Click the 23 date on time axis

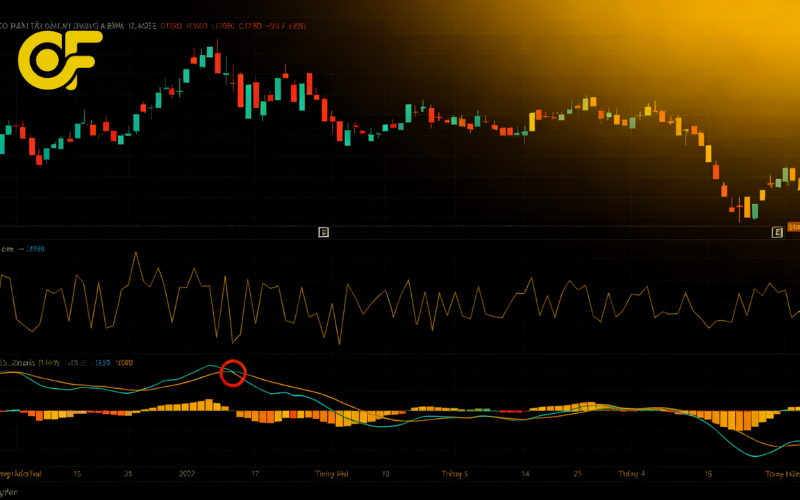pyautogui.click(x=578, y=473)
